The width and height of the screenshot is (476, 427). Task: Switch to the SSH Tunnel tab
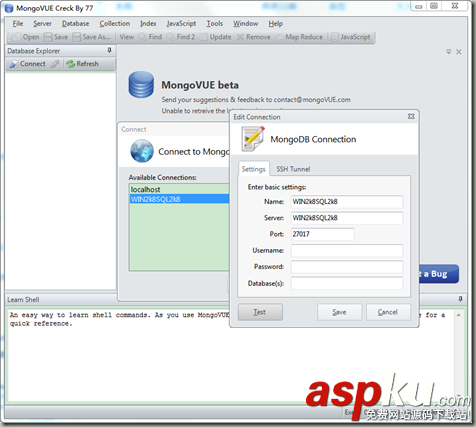[293, 169]
